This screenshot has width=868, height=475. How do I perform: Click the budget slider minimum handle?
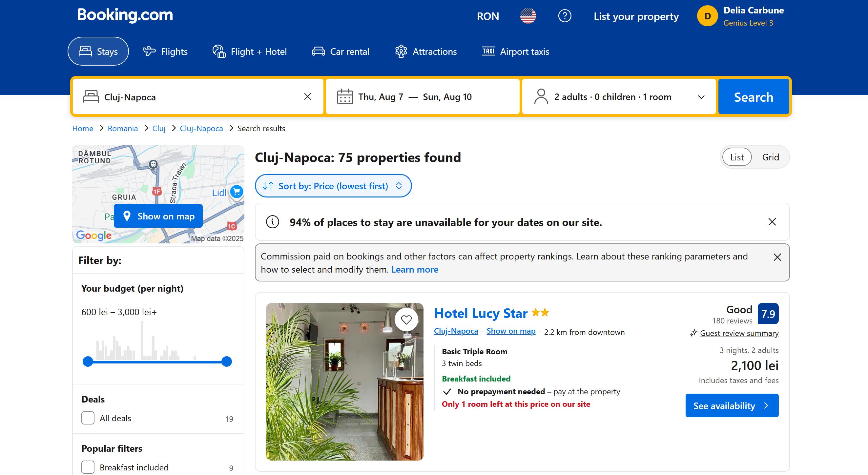[88, 361]
